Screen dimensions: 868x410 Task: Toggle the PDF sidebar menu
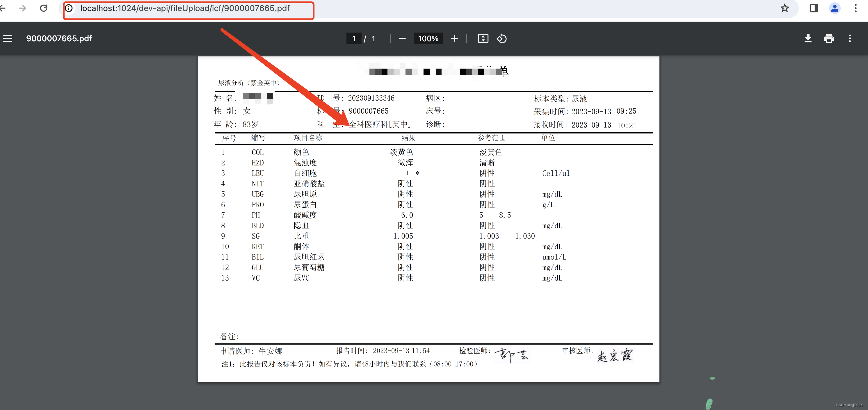pyautogui.click(x=7, y=38)
